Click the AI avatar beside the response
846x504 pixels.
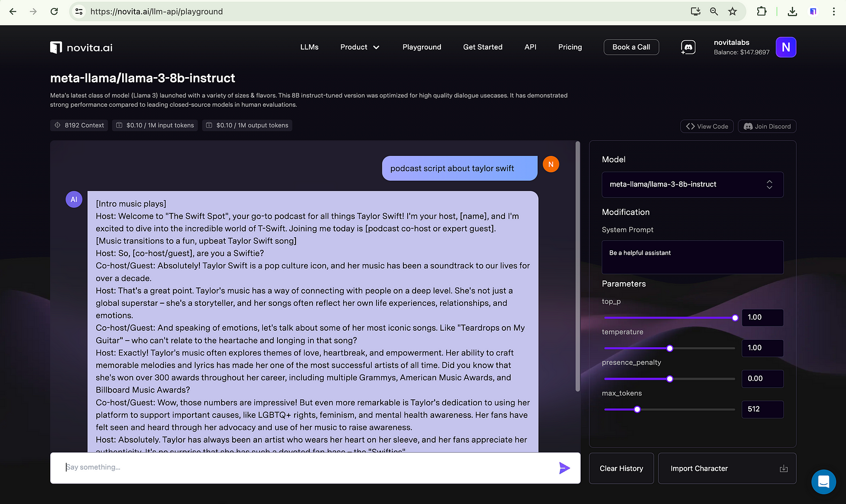[74, 199]
